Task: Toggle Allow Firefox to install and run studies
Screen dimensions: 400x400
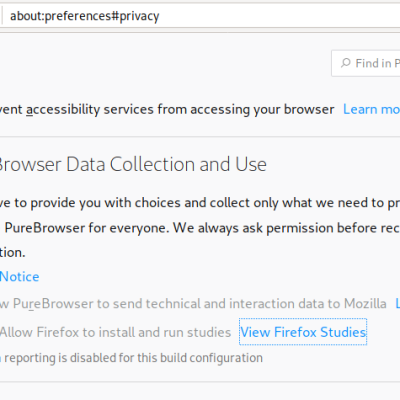Action: pos(115,332)
